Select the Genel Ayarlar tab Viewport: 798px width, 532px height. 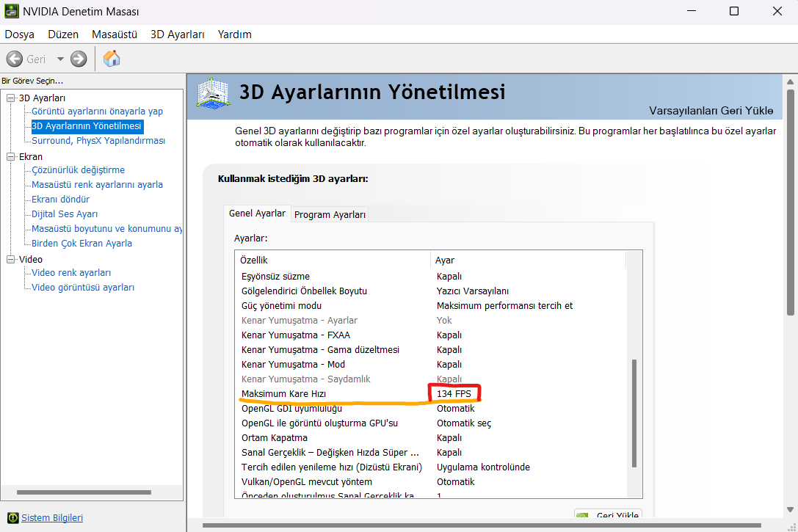pyautogui.click(x=257, y=214)
